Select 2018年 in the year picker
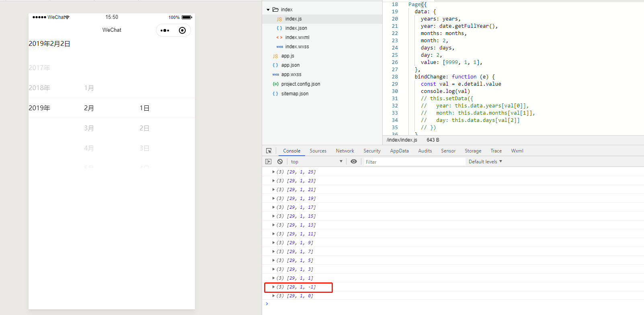Viewport: 644px width, 315px height. click(x=39, y=88)
